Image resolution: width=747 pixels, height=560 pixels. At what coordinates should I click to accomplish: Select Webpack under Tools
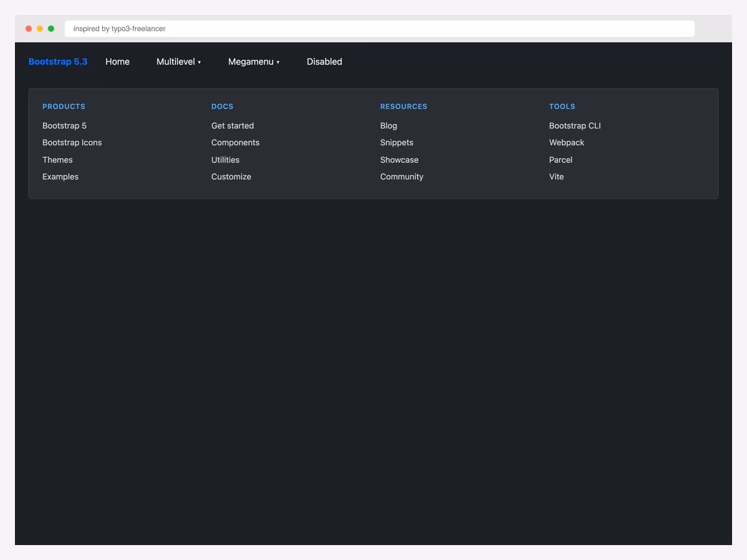[567, 142]
